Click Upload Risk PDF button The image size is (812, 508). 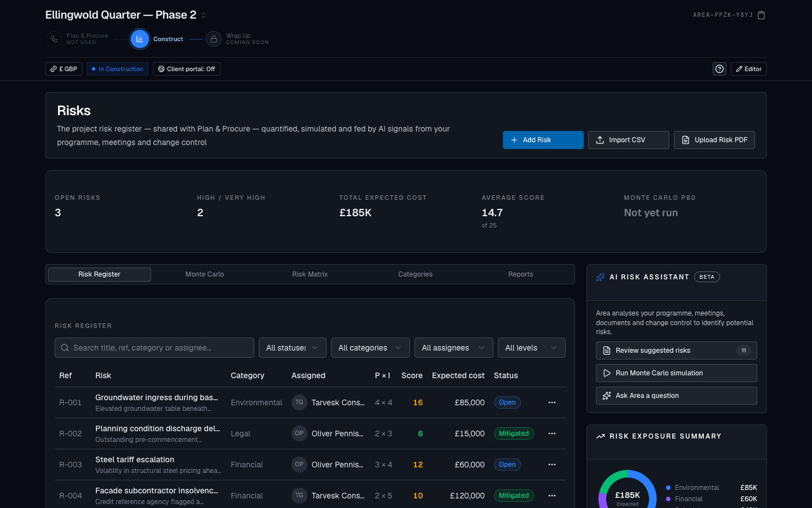point(714,140)
